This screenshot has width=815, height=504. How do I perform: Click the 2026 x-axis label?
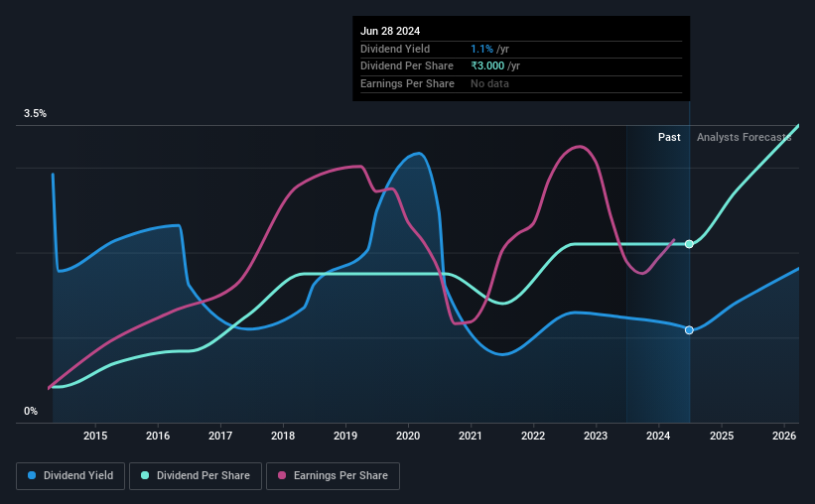pos(784,436)
